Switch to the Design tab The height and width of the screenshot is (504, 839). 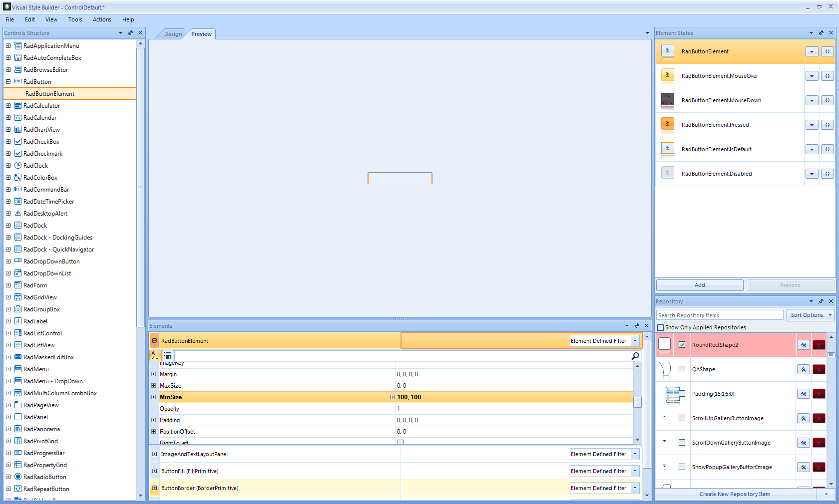[x=173, y=34]
